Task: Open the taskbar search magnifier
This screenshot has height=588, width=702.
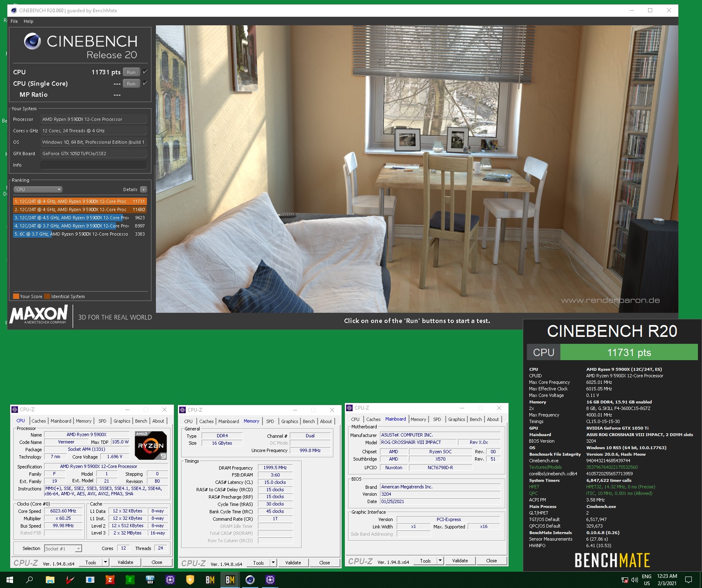Action: (x=29, y=580)
